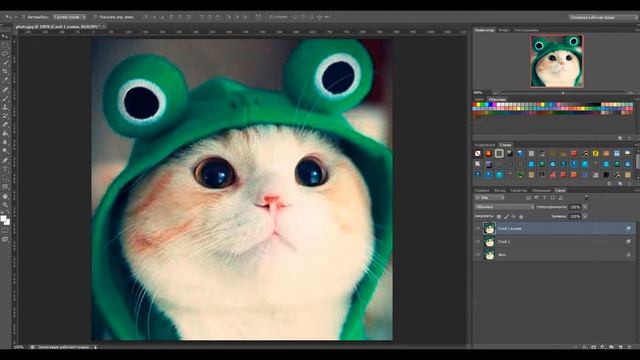
Task: Select the Horizontal Type tool
Action: click(x=5, y=169)
